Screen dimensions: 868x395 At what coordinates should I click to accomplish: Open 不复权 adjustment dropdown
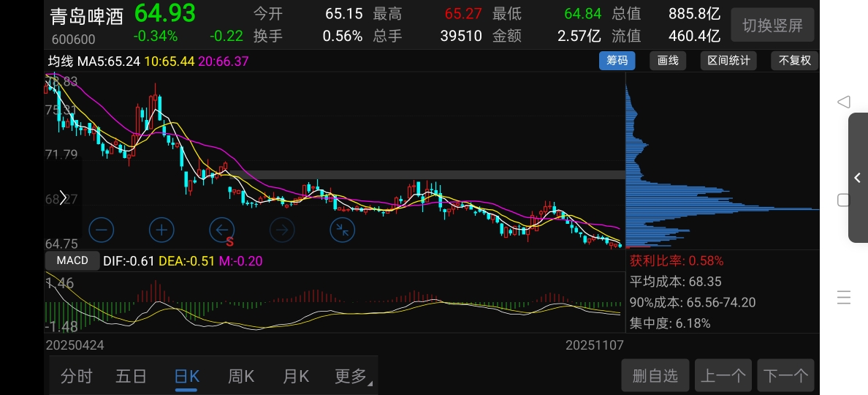(794, 61)
